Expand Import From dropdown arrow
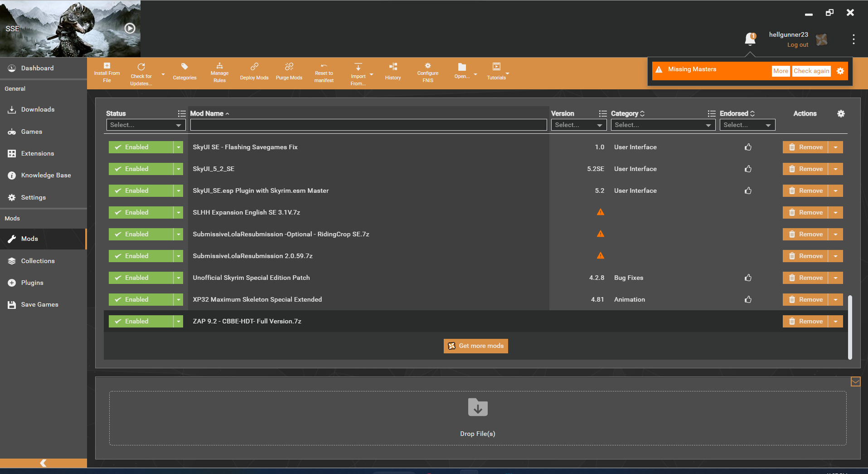 click(372, 74)
